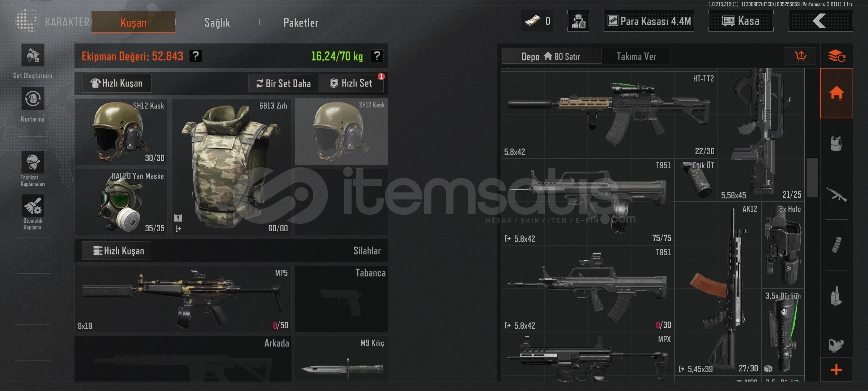Open the basket sell icon

pyautogui.click(x=800, y=56)
